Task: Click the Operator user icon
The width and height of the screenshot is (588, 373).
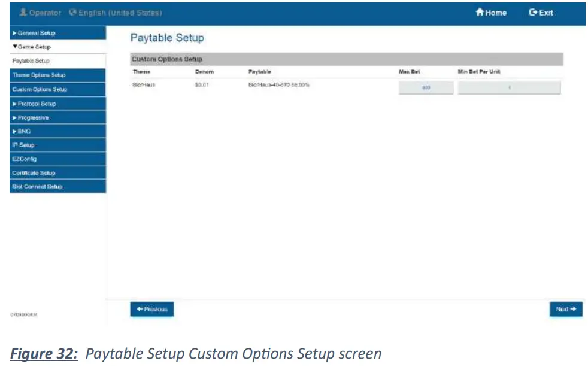Action: point(23,13)
